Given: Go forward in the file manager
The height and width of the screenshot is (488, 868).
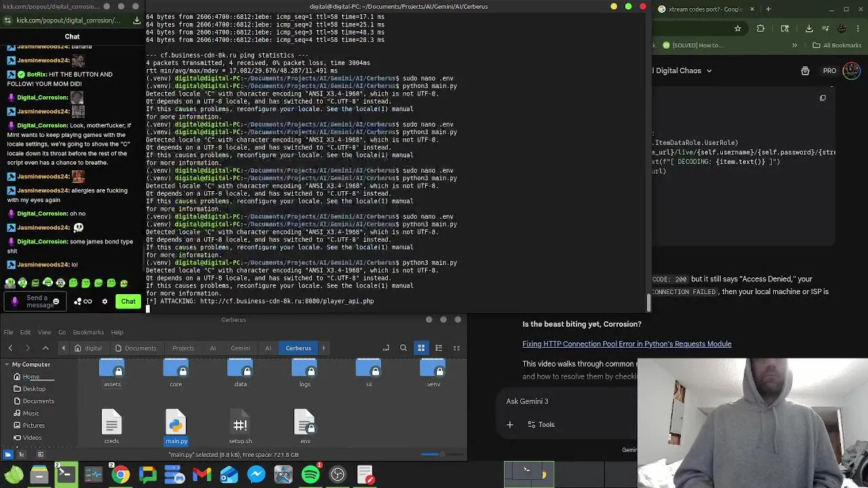Looking at the screenshot, I should click(27, 348).
